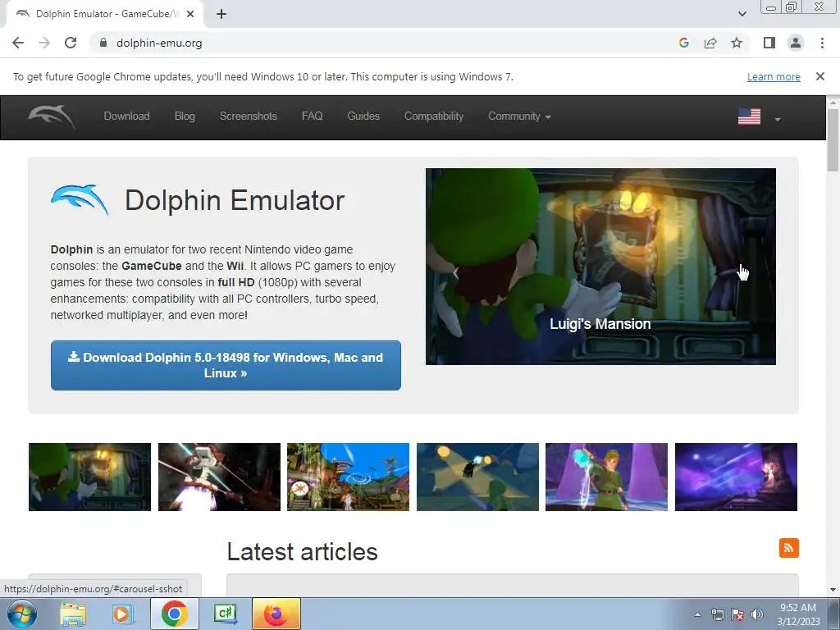Click the Dolphin logo in the site navbar
Viewport: 840px width, 630px height.
[x=51, y=116]
